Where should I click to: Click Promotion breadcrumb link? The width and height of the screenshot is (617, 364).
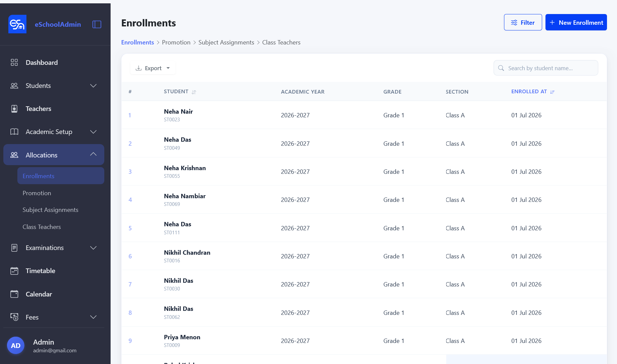coord(176,42)
